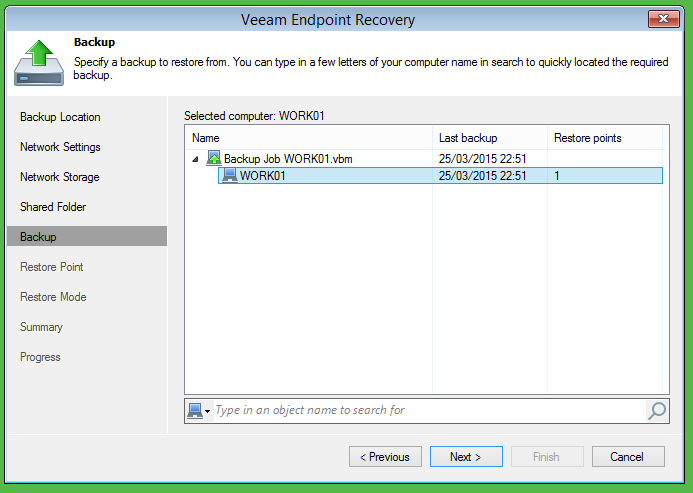Screen dimensions: 693x493
Task: Click the Restore Mode step
Action: pyautogui.click(x=53, y=297)
